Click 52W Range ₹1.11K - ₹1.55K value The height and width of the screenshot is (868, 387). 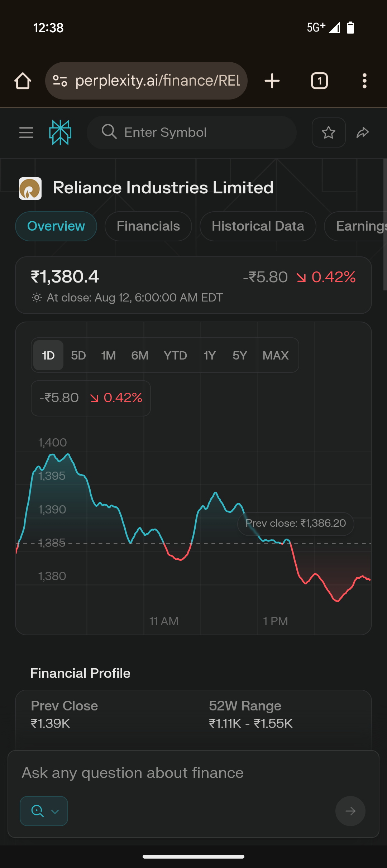(251, 724)
